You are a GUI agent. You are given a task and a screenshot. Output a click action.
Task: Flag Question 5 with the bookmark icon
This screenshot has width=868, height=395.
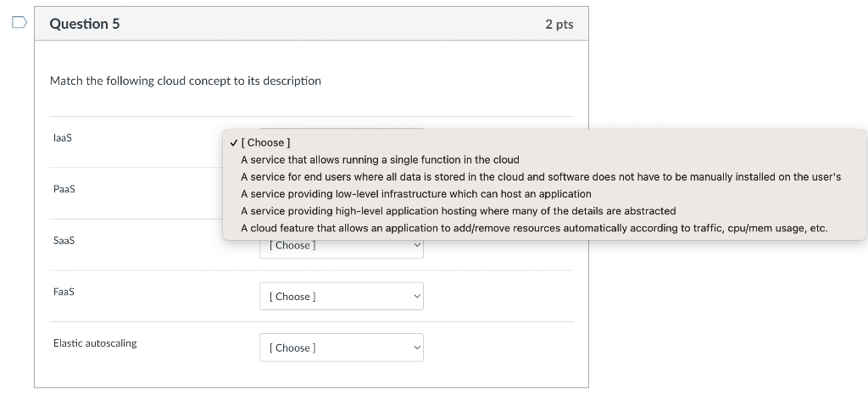coord(19,22)
